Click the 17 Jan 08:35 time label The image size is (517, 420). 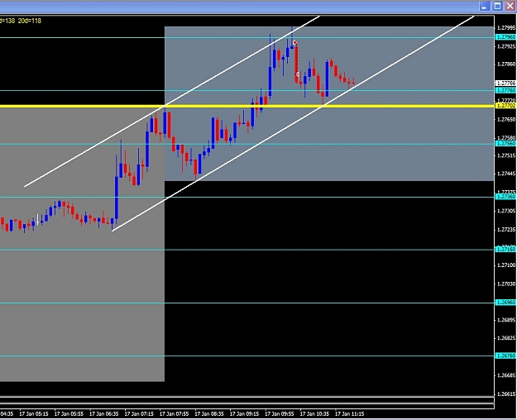[x=209, y=413]
